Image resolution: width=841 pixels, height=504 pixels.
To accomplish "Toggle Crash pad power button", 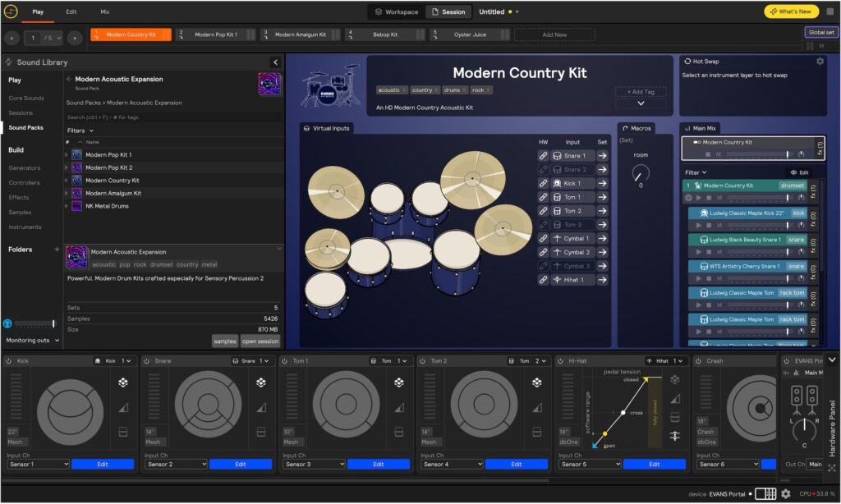I will (698, 361).
